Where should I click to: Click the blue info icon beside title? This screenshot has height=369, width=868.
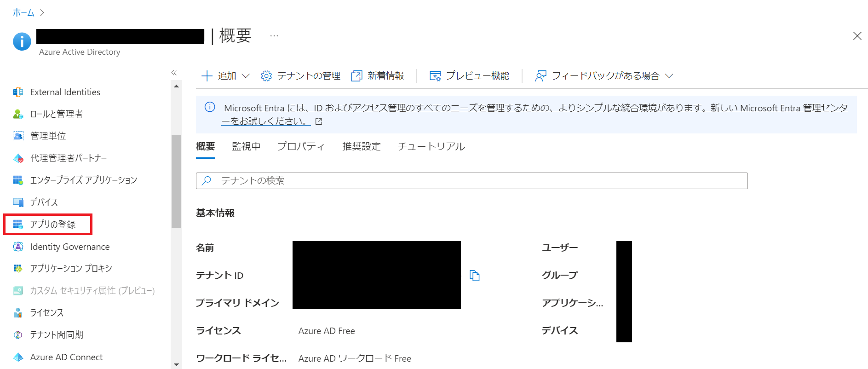[x=22, y=41]
